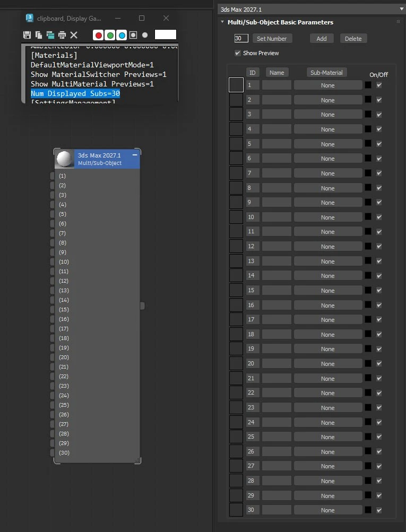Toggle the blue channel display

(122, 35)
